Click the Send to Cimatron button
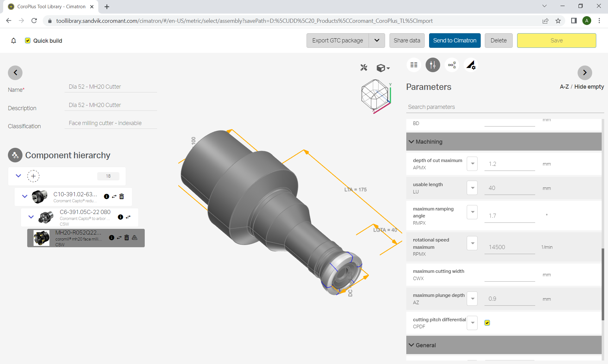The image size is (608, 364). 455,40
